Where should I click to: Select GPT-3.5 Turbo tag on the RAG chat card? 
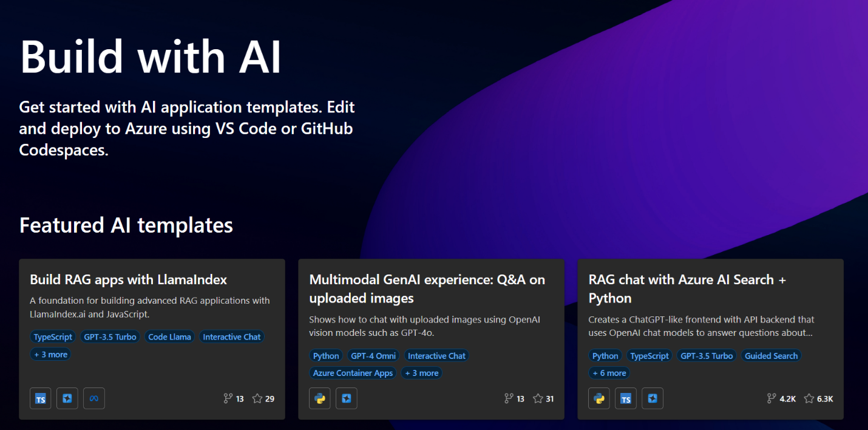[707, 355]
